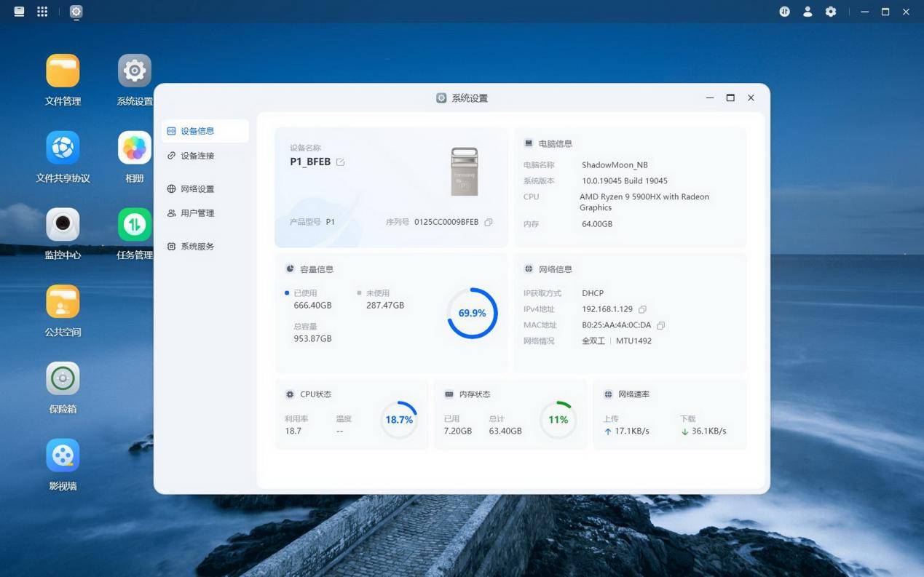Click the 内存状态 memory icon
The height and width of the screenshot is (577, 924).
tap(449, 394)
